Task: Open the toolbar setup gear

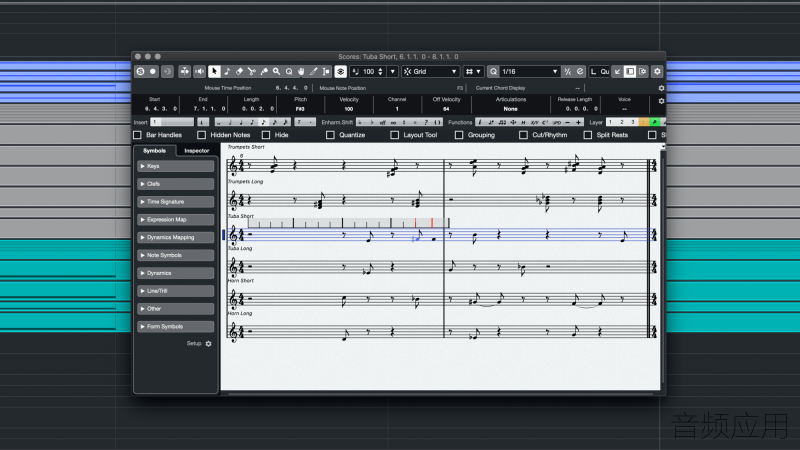Action: 657,72
